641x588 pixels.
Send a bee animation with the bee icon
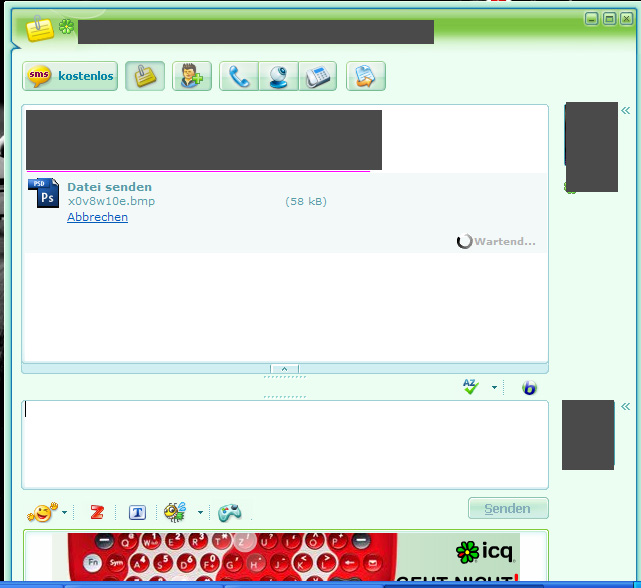click(175, 512)
